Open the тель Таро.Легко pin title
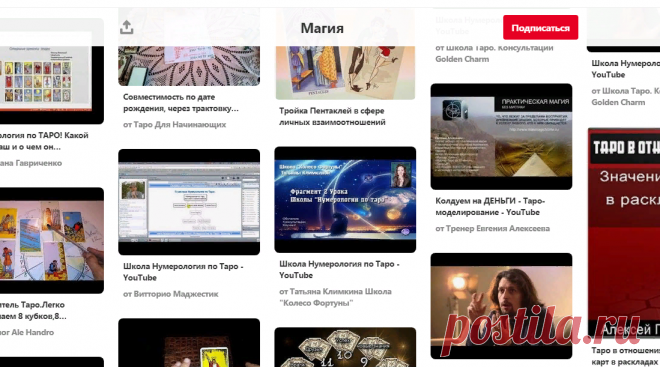The height and width of the screenshot is (367, 660). (x=33, y=310)
